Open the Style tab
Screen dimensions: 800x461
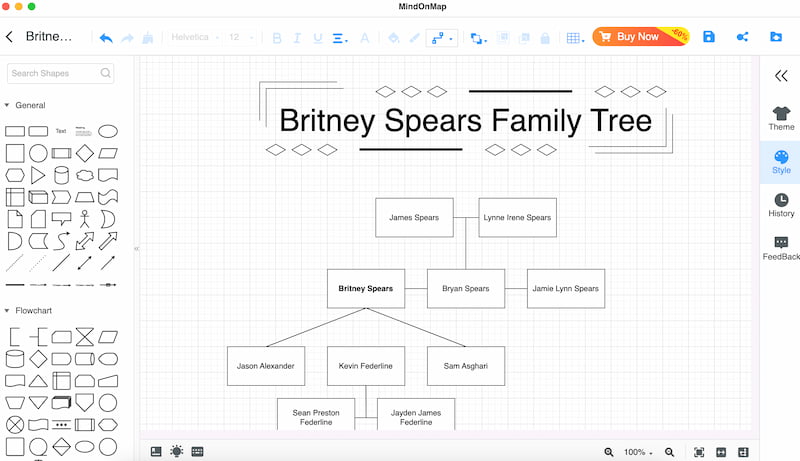[781, 162]
